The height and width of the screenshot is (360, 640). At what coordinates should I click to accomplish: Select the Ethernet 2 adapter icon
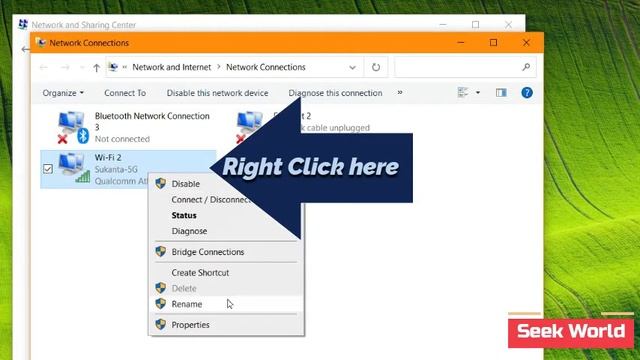[x=250, y=127]
